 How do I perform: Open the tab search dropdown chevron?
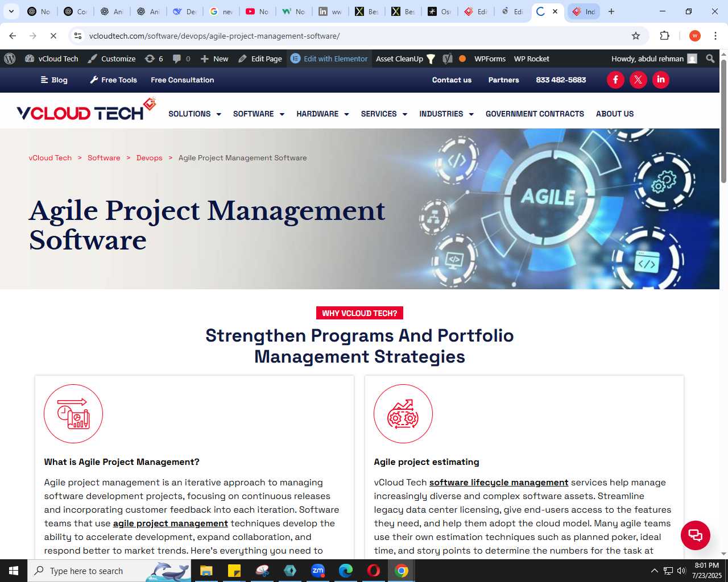11,11
